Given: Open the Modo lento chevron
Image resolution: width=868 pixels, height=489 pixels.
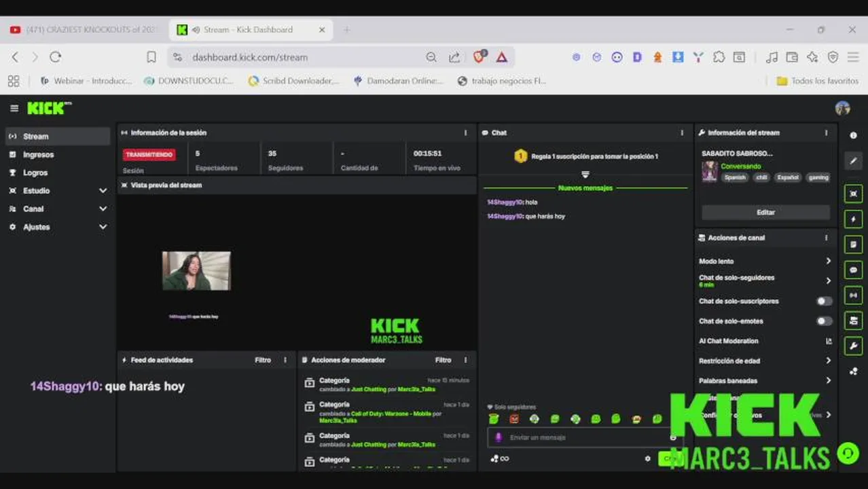Looking at the screenshot, I should 828,261.
